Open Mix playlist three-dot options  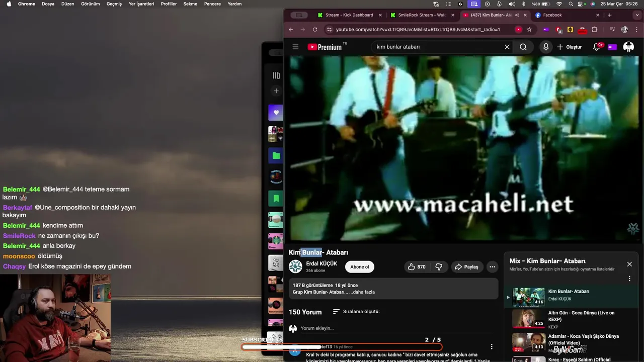[629, 279]
